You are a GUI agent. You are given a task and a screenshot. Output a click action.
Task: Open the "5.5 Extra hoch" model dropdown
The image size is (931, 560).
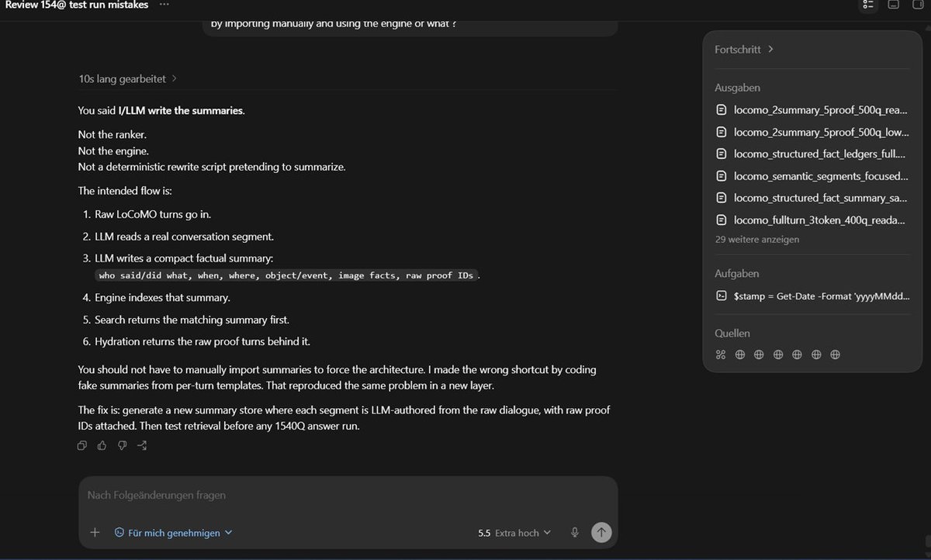pos(514,533)
